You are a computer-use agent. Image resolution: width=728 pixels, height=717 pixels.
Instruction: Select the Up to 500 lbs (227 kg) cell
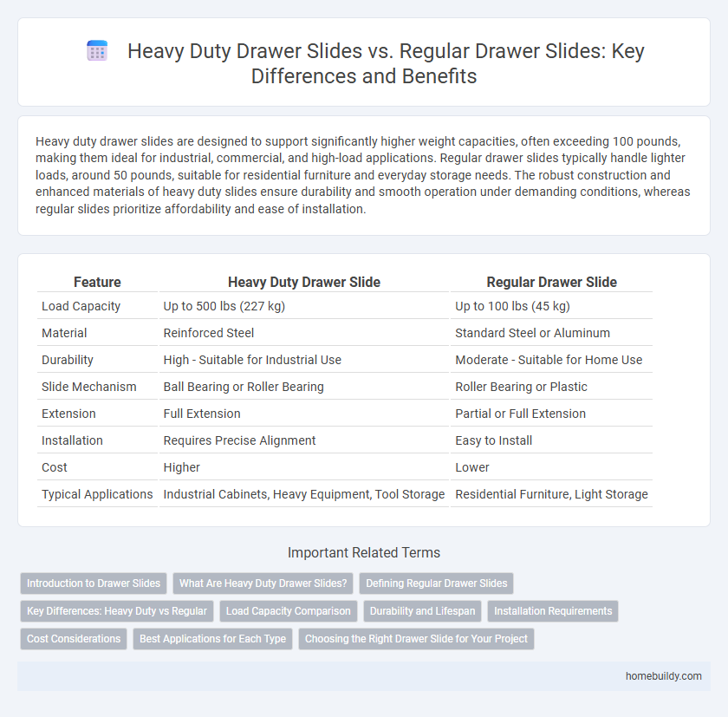coord(303,306)
